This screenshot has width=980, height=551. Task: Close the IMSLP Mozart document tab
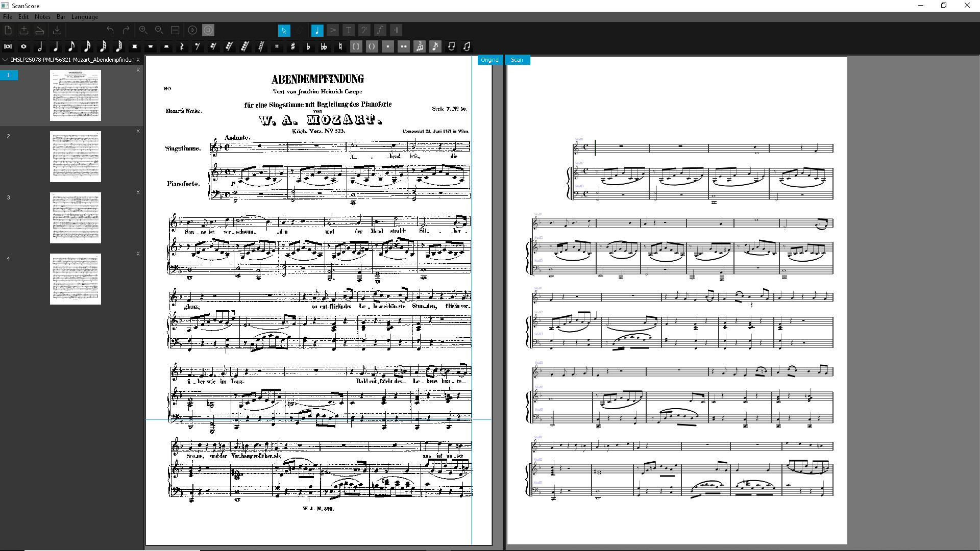point(138,60)
